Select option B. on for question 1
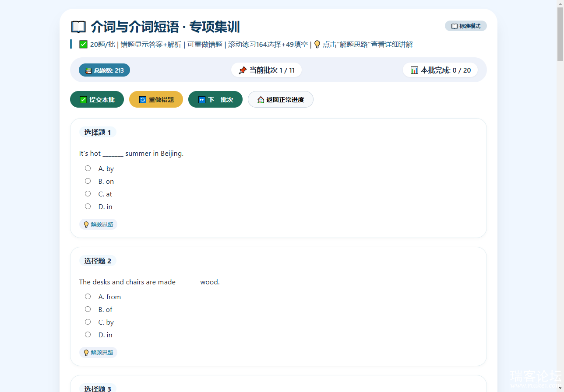Image resolution: width=564 pixels, height=392 pixels. point(88,181)
